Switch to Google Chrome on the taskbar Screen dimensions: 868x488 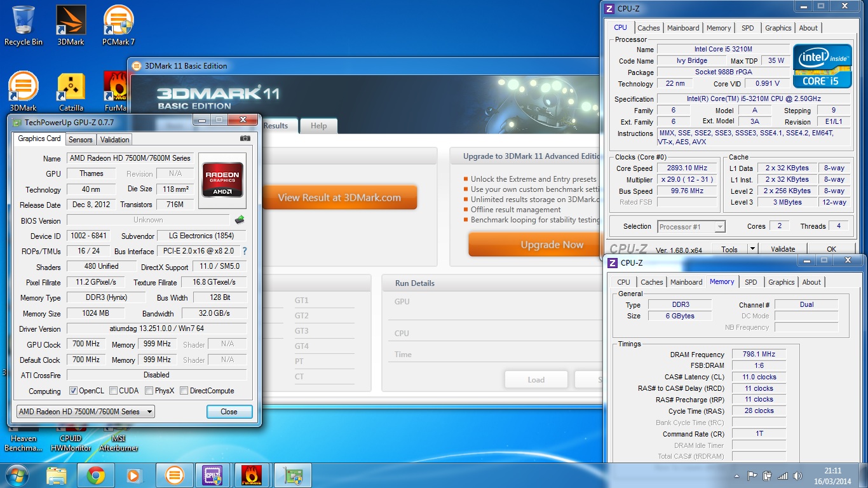point(96,475)
